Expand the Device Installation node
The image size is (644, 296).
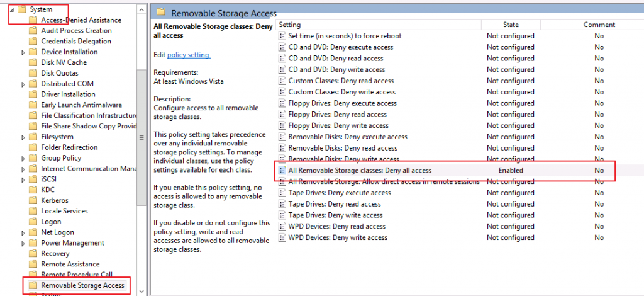click(x=23, y=52)
